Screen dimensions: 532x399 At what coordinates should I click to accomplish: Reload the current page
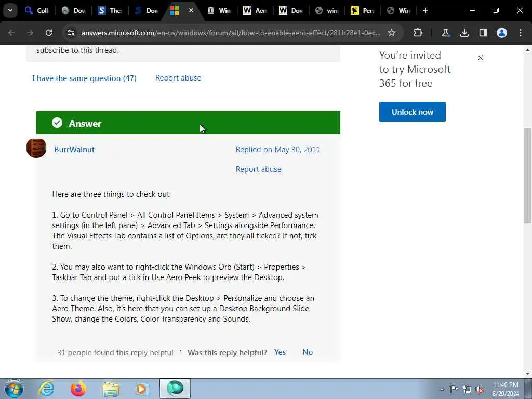click(49, 33)
